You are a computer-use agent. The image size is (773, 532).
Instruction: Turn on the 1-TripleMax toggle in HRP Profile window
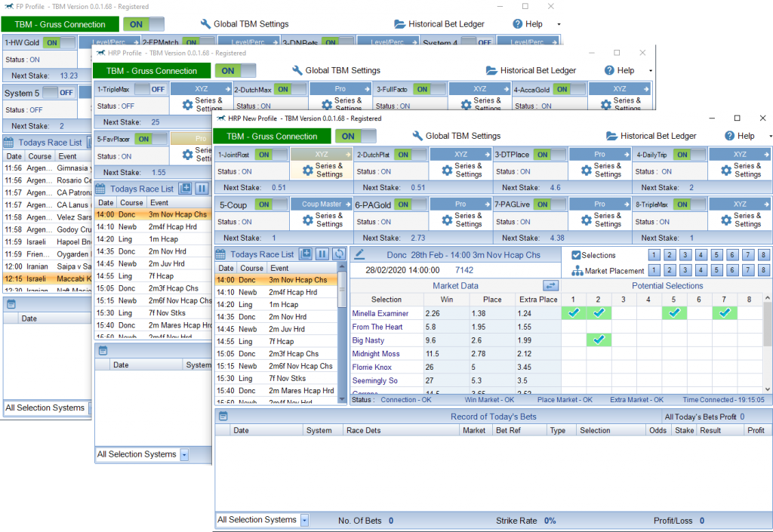150,89
